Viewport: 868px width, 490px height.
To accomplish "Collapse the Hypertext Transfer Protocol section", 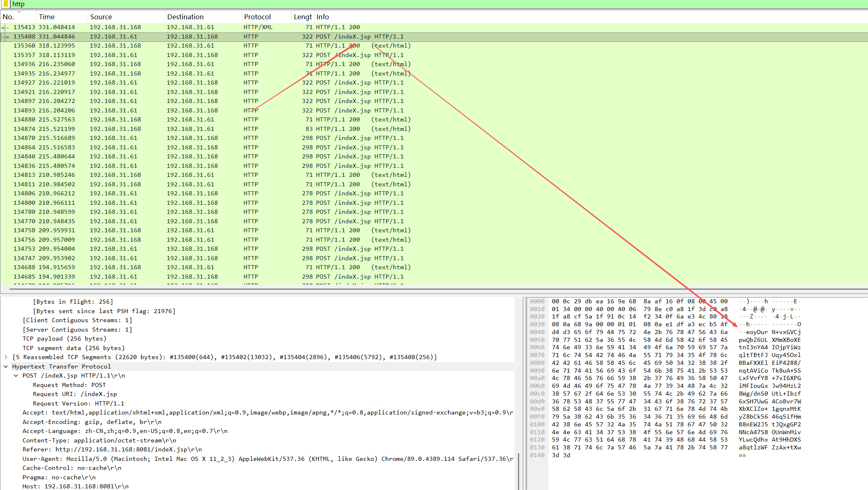I will (6, 366).
